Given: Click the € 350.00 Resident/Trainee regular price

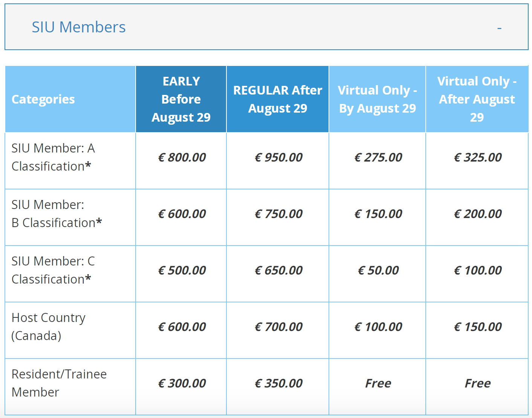Looking at the screenshot, I should [x=278, y=383].
